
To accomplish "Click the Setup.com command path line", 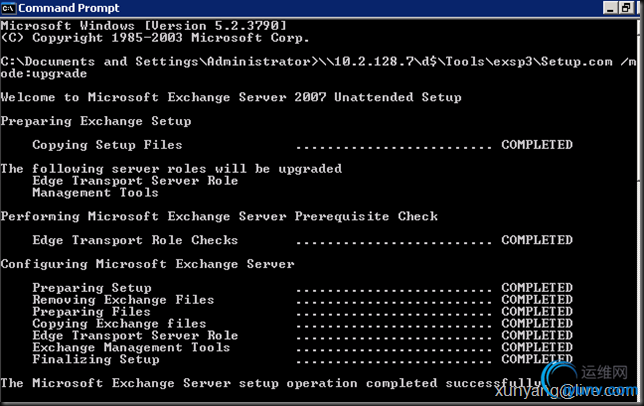I will [x=318, y=62].
